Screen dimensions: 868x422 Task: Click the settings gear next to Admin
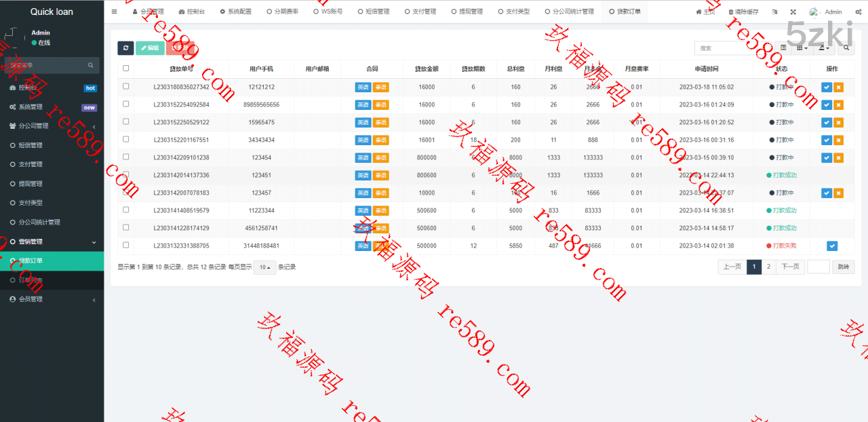click(856, 12)
